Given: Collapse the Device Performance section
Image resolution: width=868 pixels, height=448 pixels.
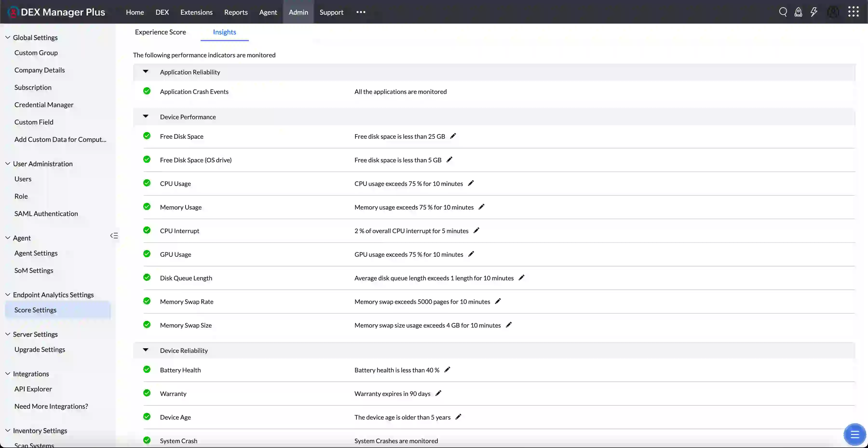Looking at the screenshot, I should [x=146, y=116].
